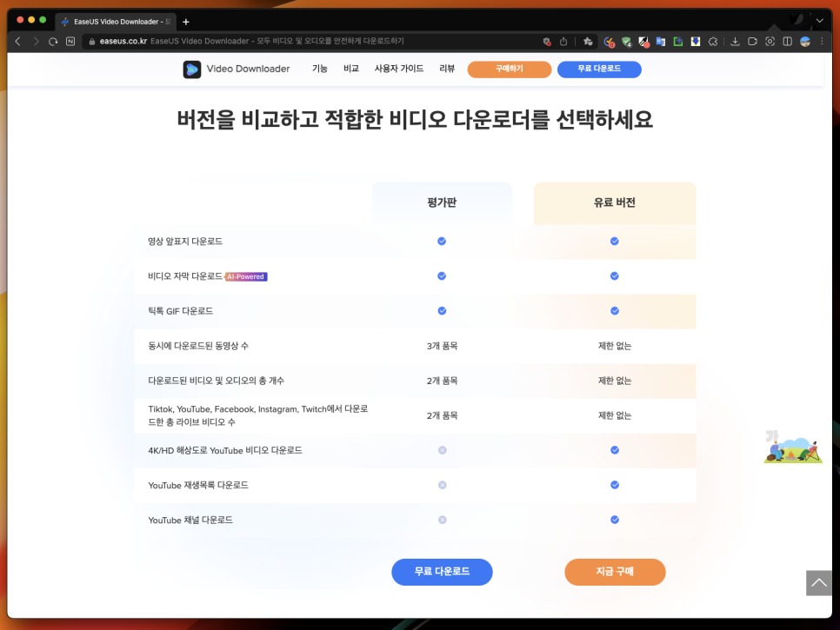Click YouTube 재생목록 다운로드 row label
Image resolution: width=840 pixels, height=630 pixels.
click(x=198, y=485)
